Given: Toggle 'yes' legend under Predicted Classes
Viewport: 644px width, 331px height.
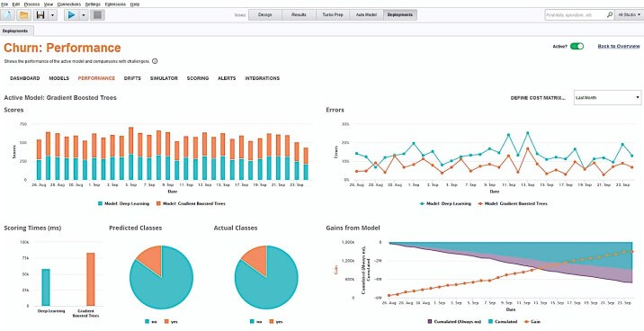Looking at the screenshot, I should (170, 321).
